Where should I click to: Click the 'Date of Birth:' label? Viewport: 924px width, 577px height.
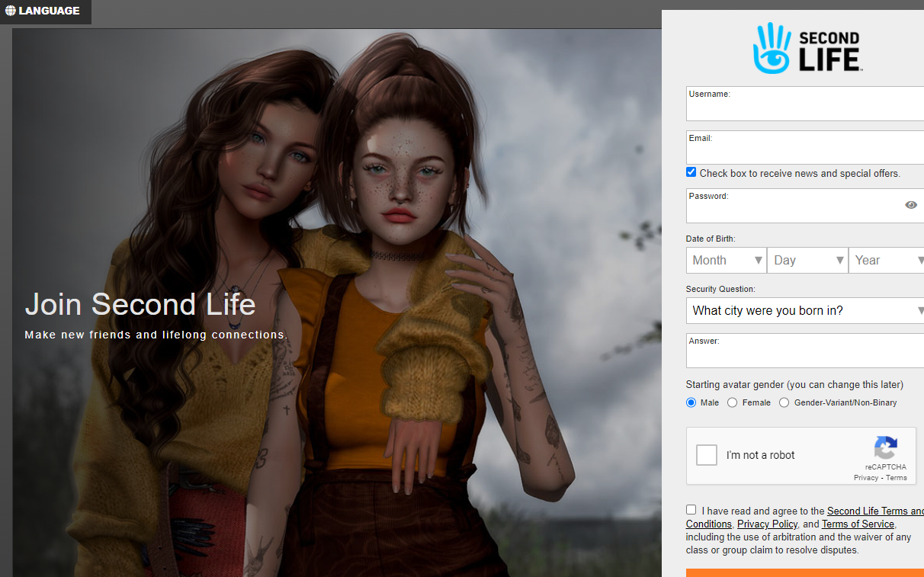coord(711,239)
